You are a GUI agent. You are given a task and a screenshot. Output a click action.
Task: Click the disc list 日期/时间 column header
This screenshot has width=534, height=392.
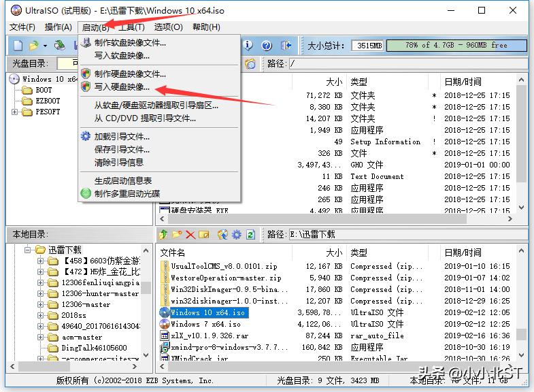click(463, 82)
